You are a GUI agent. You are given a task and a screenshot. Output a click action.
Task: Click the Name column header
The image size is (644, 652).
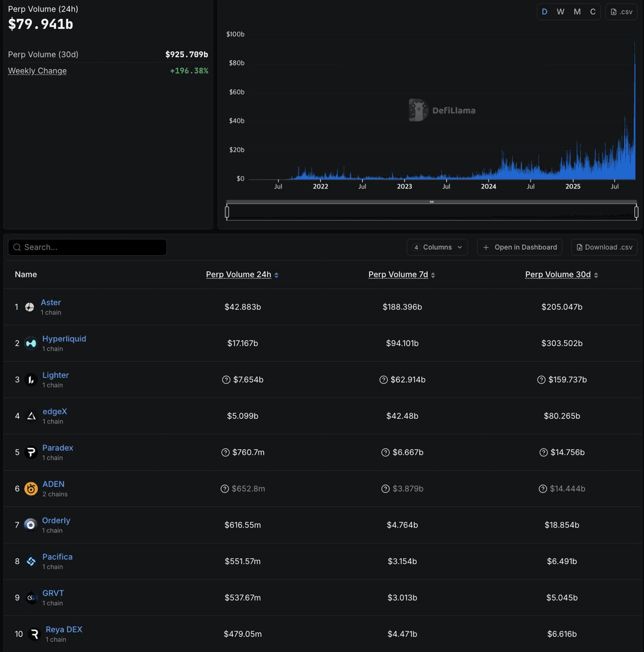(x=26, y=275)
